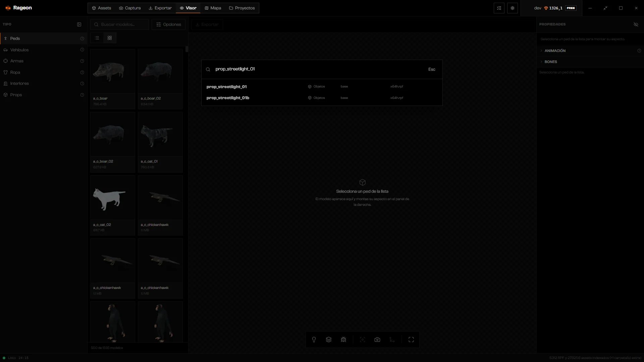Select Props type in sidebar
Screen dimensions: 644x362
pos(44,95)
